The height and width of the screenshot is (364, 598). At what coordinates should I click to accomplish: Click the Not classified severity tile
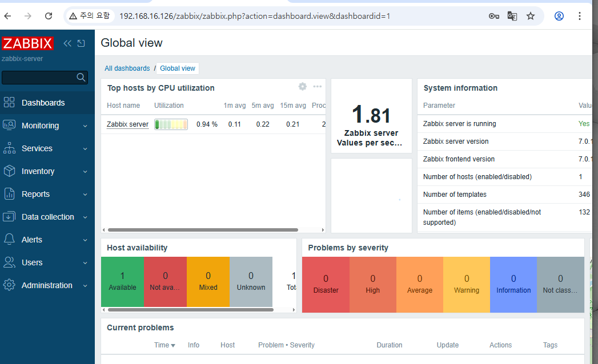point(560,285)
